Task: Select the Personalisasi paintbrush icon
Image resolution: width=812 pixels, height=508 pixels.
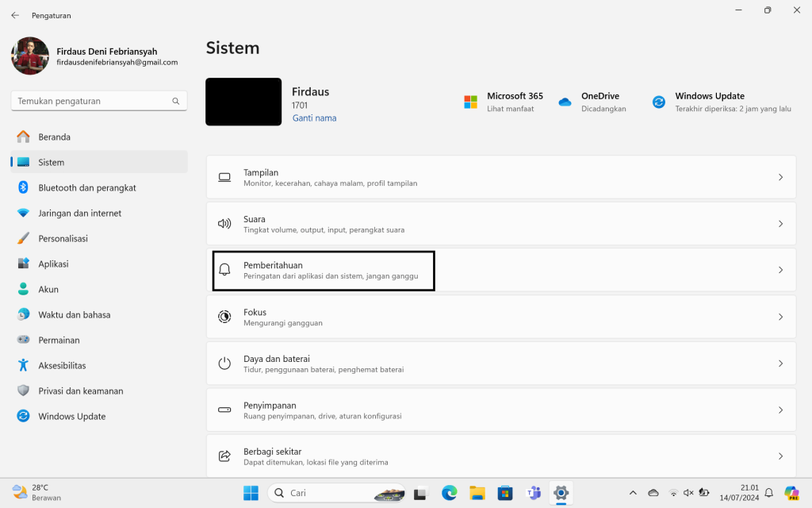Action: point(23,238)
